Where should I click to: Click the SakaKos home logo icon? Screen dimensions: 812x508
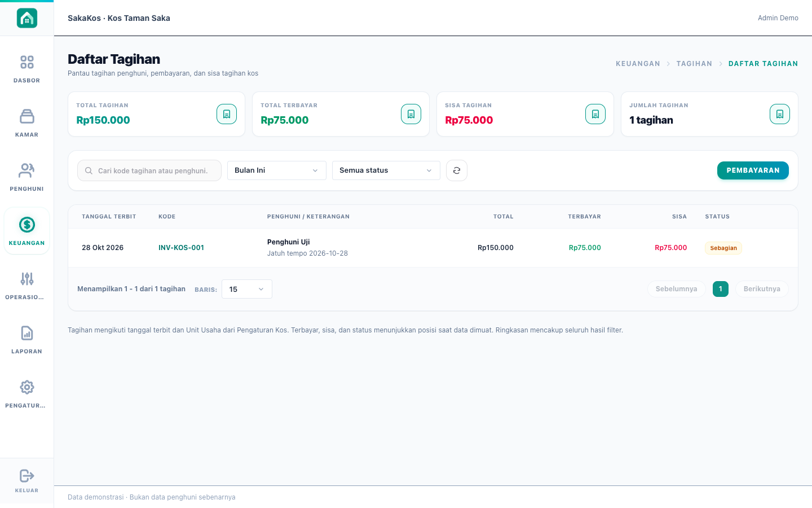click(x=27, y=18)
